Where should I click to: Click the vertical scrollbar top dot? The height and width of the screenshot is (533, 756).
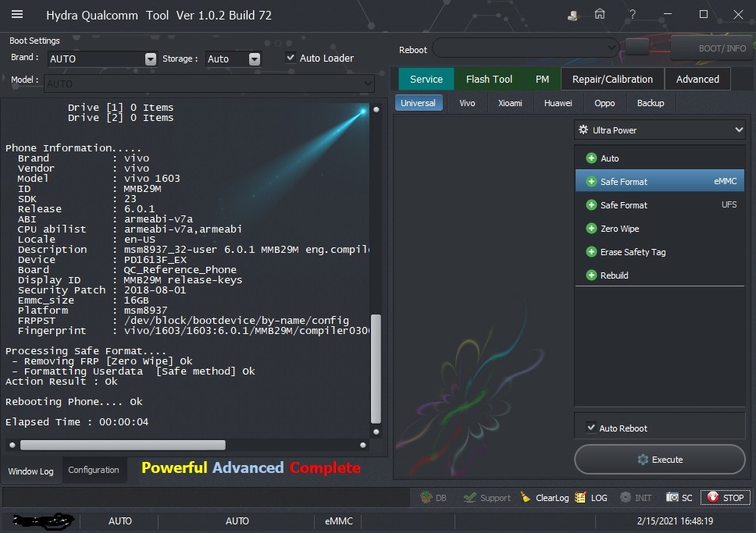point(376,109)
